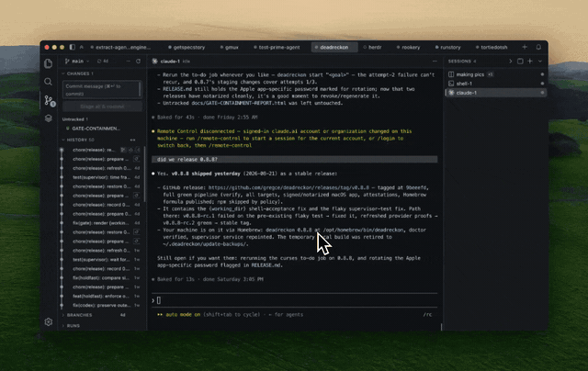Open Settings via the gear icon
Image resolution: width=588 pixels, height=371 pixels.
(x=49, y=322)
